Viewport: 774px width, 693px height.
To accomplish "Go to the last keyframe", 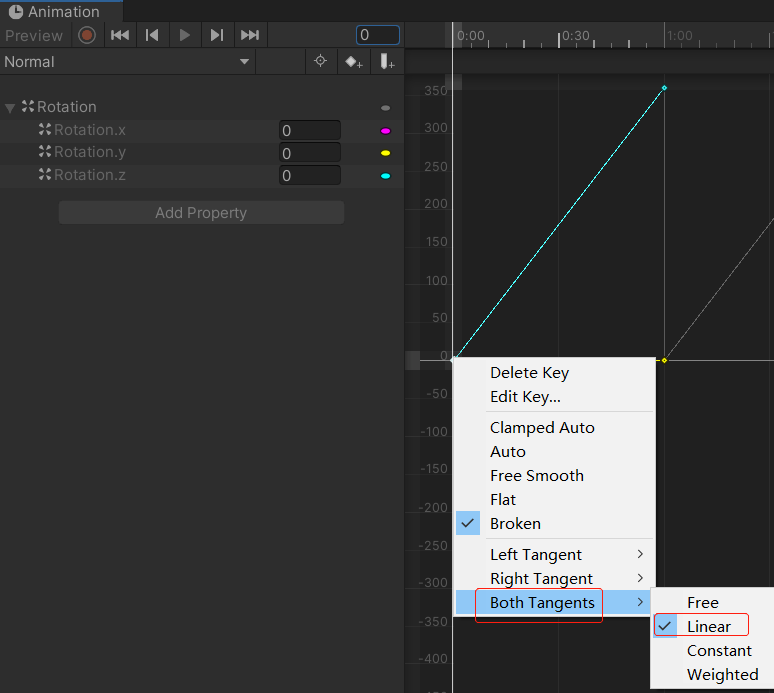I will click(x=249, y=35).
